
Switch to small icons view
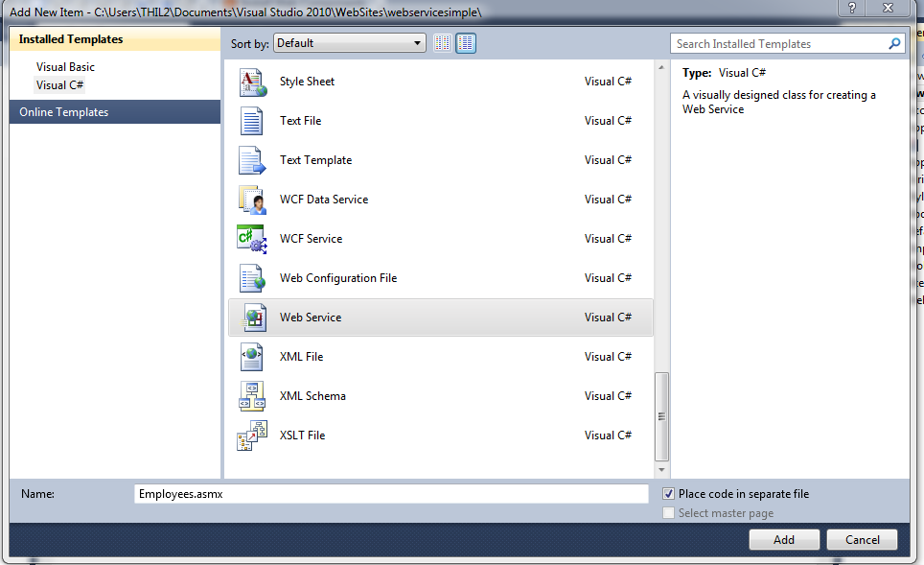click(443, 43)
